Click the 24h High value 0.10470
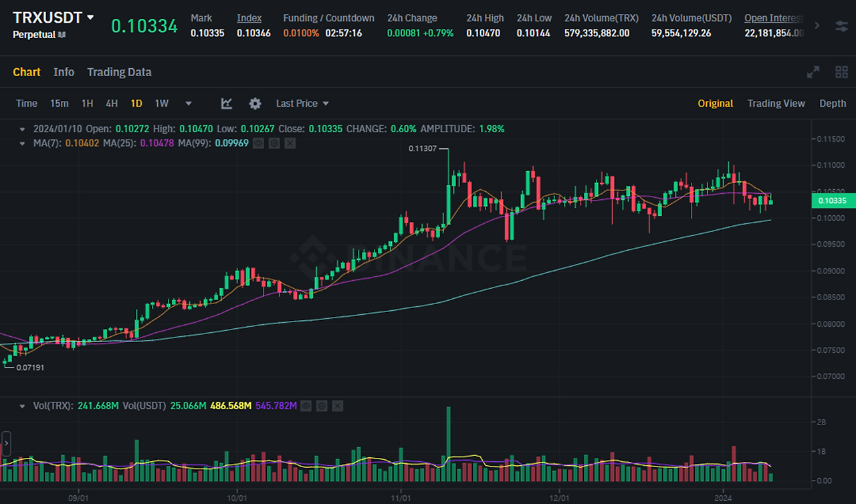The height and width of the screenshot is (504, 856). 484,33
